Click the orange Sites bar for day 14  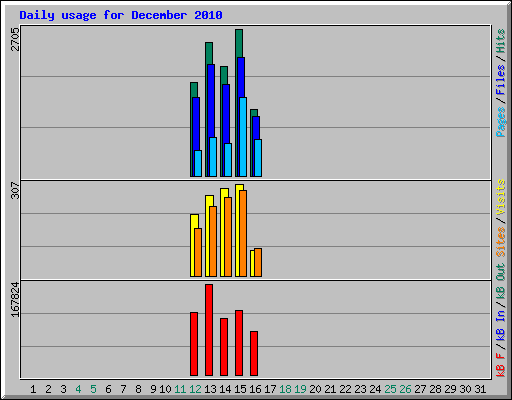228,237
